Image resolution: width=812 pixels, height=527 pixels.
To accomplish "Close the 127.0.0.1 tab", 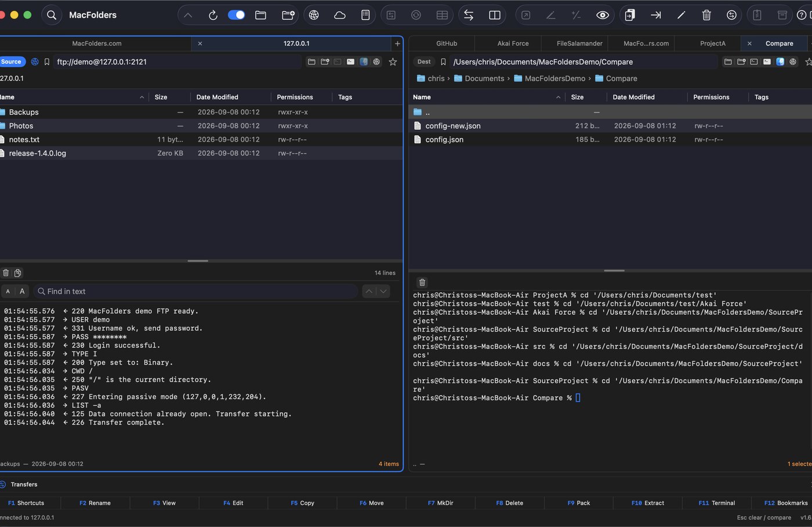I will click(200, 43).
